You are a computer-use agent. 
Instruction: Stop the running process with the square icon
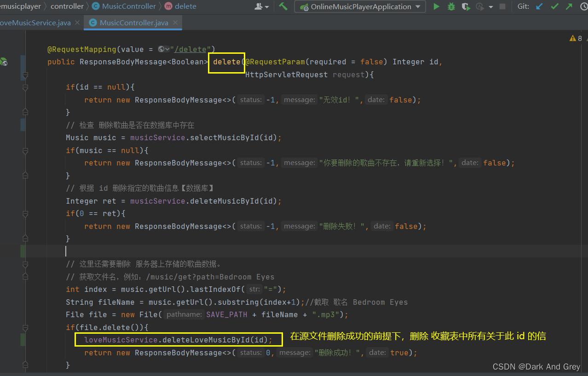pyautogui.click(x=502, y=6)
